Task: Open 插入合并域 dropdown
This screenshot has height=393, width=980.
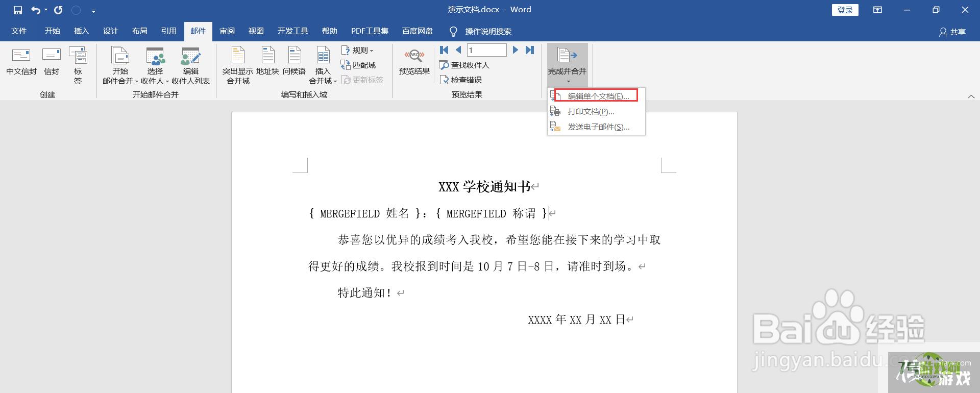Action: (323, 65)
